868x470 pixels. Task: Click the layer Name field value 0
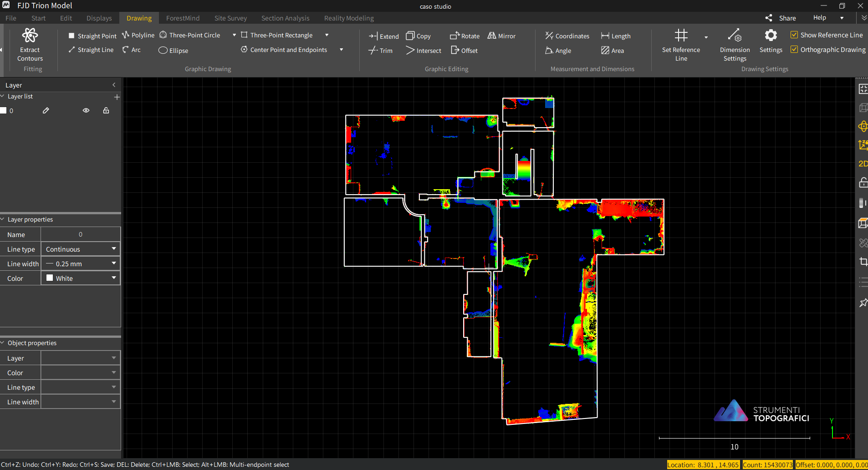[x=81, y=234]
